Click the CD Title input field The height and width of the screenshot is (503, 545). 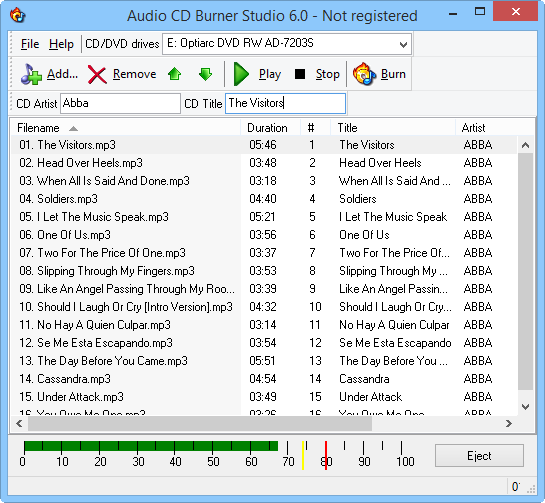[285, 103]
